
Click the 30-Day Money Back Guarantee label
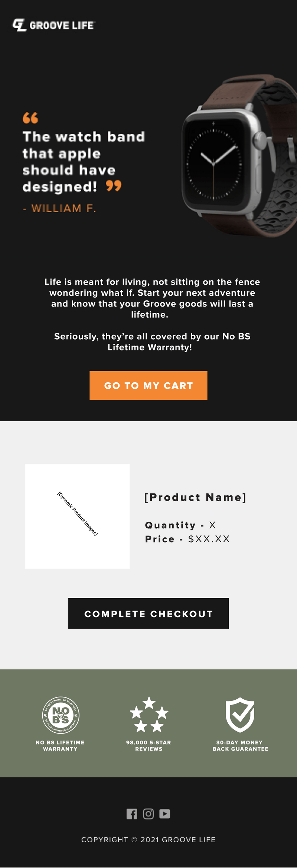pyautogui.click(x=240, y=745)
